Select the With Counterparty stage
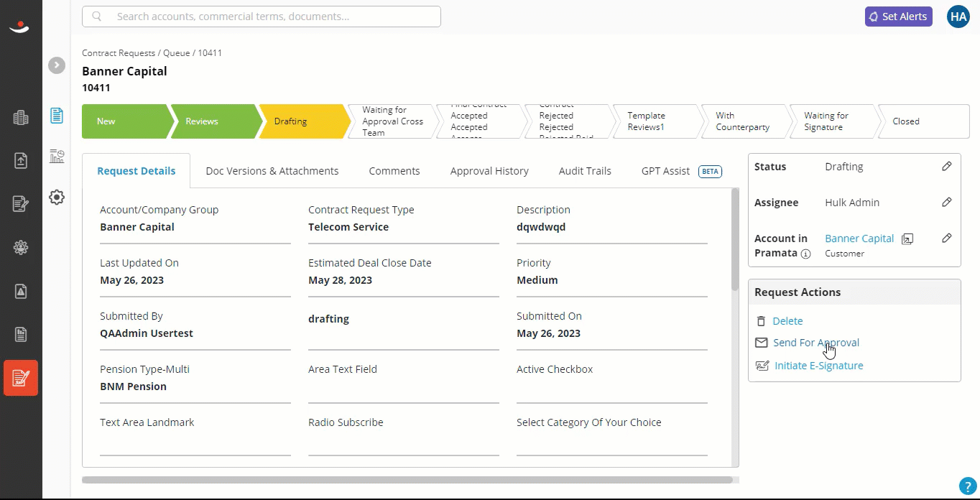This screenshot has width=980, height=500. [746, 121]
